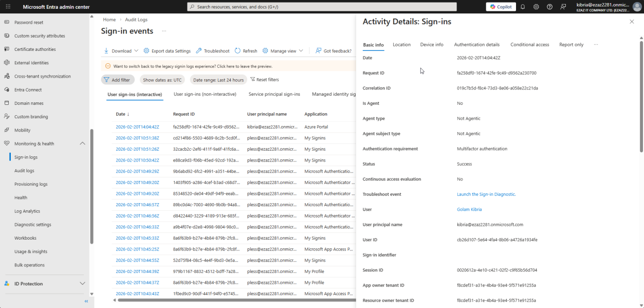Open user Golam Kibria link

pos(469,209)
